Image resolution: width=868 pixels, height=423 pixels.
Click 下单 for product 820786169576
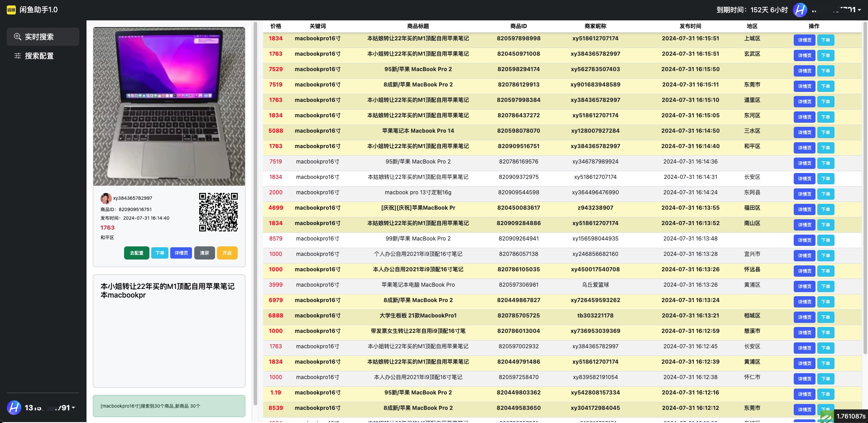pos(826,163)
